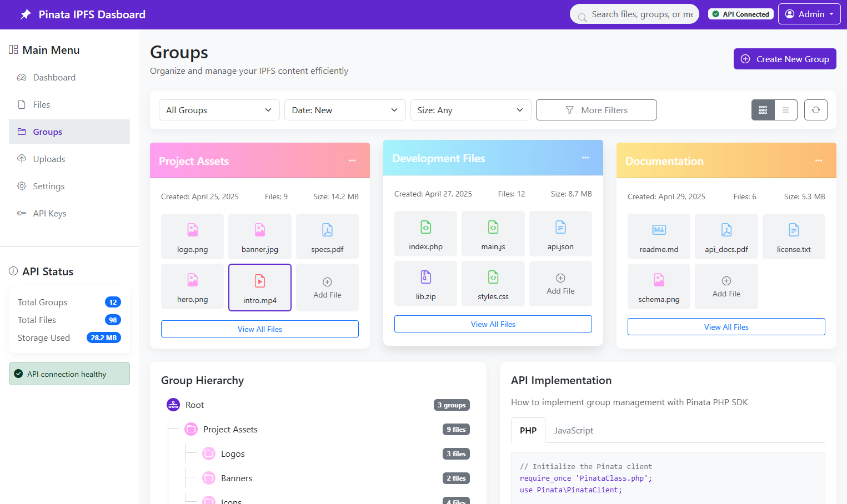Focus the search files input field
The image size is (847, 504).
coord(634,14)
